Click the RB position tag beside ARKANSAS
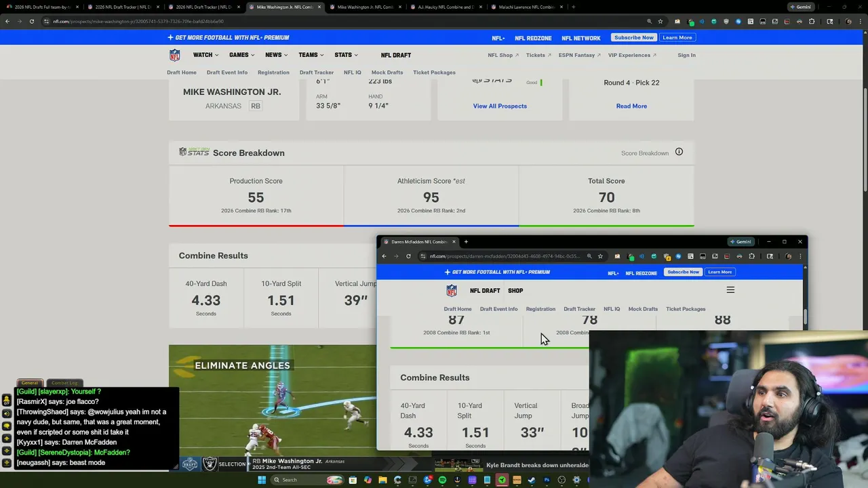Viewport: 868px width, 488px height. pyautogui.click(x=256, y=106)
